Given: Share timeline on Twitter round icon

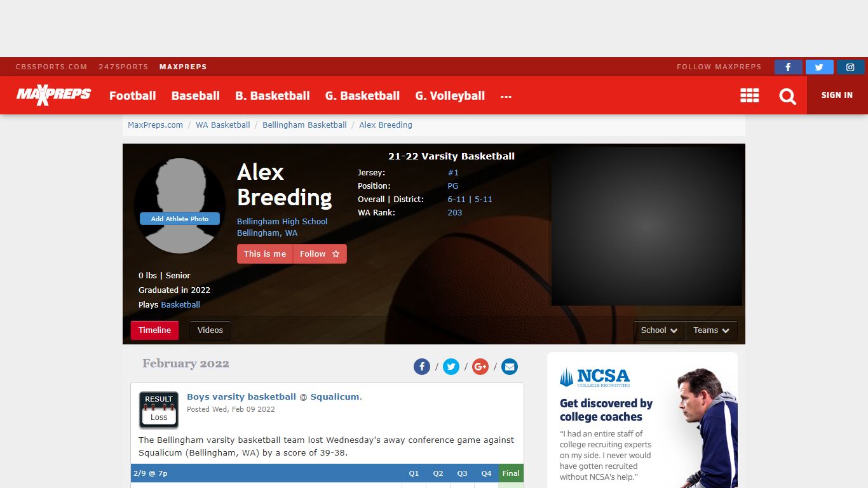Looking at the screenshot, I should click(451, 367).
